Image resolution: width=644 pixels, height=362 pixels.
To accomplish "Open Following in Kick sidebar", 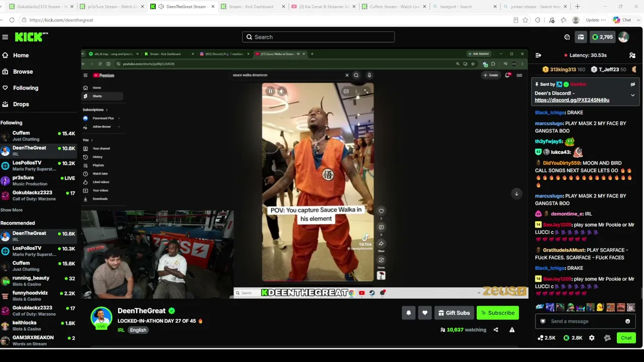I will point(20,87).
